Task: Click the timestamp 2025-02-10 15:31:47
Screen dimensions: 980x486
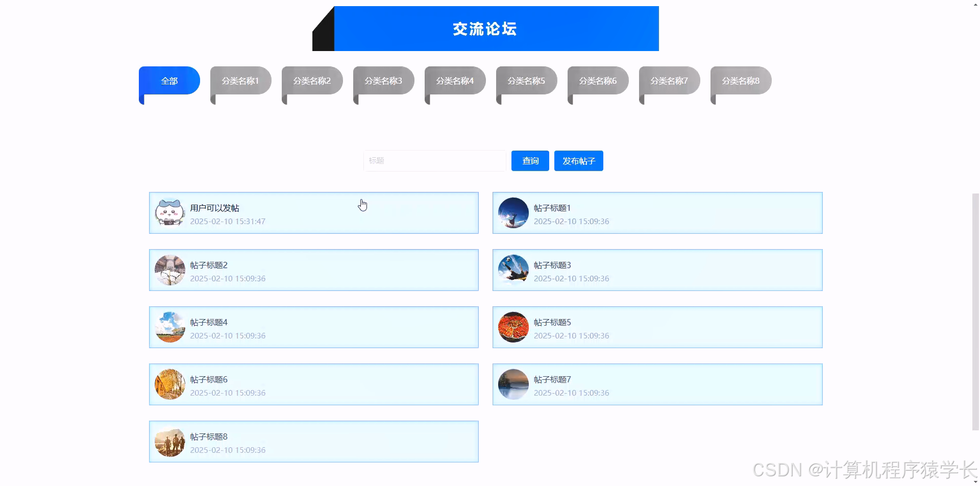Action: tap(228, 222)
